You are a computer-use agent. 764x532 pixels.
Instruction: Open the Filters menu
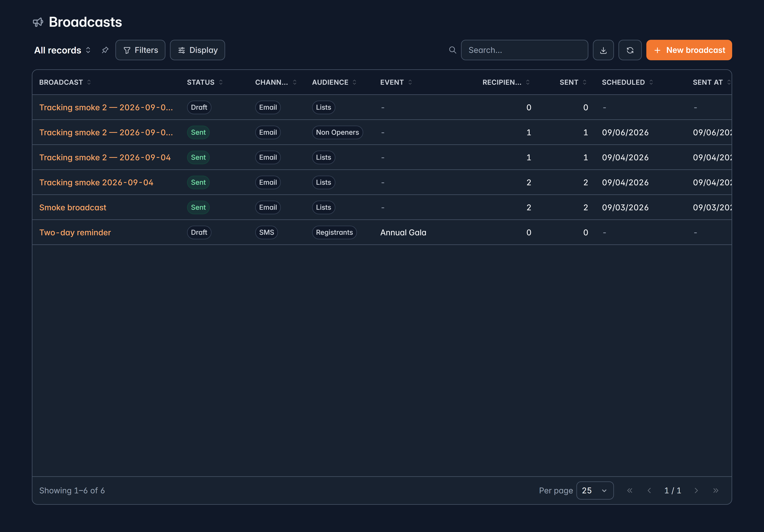click(140, 50)
